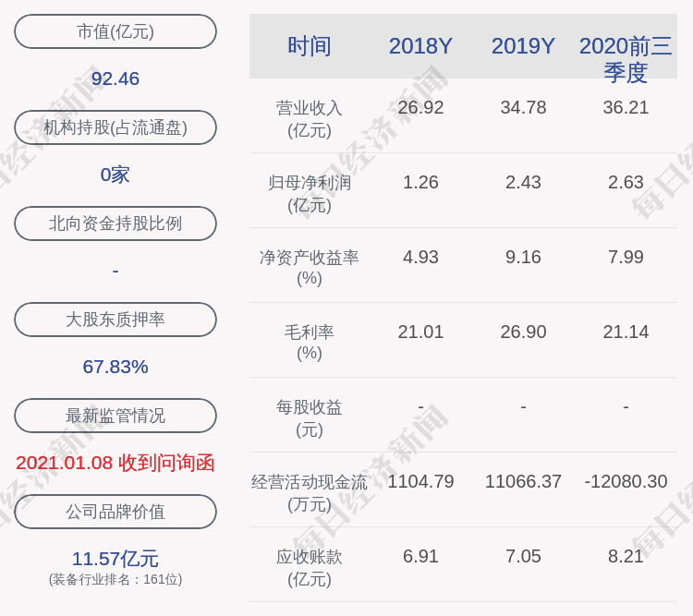Select the 经营活动现金流(万元) row label

tap(310, 493)
